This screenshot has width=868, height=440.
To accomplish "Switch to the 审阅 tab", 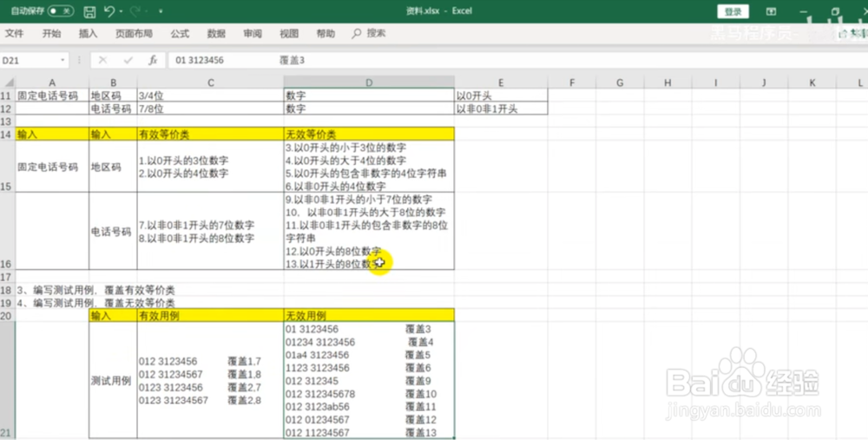I will point(253,34).
